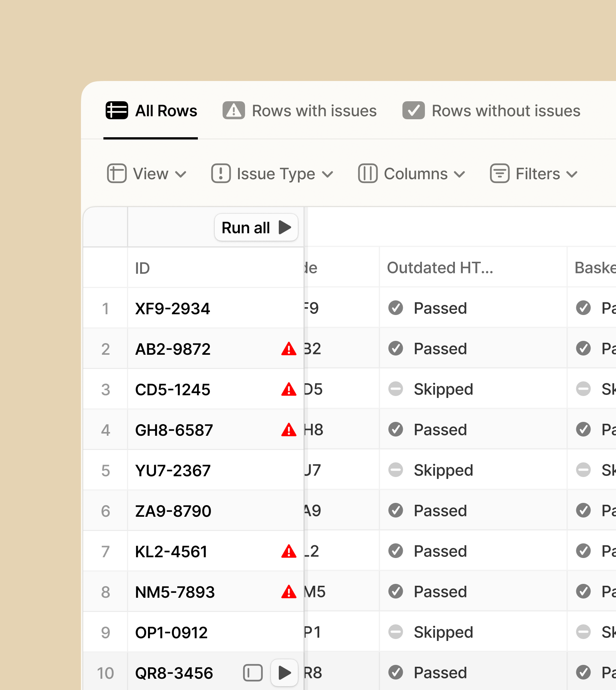Switch to the All Rows tab
Image resolution: width=616 pixels, height=690 pixels.
coord(151,111)
